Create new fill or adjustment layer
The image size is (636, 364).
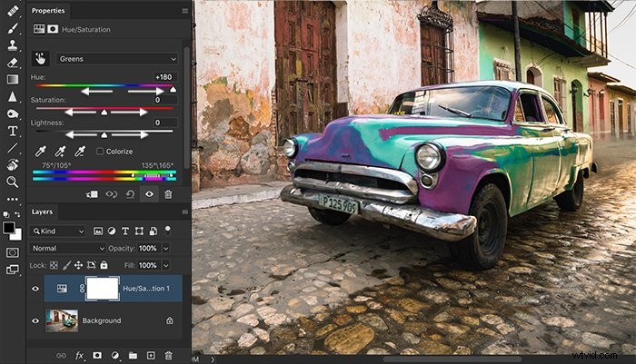point(115,356)
